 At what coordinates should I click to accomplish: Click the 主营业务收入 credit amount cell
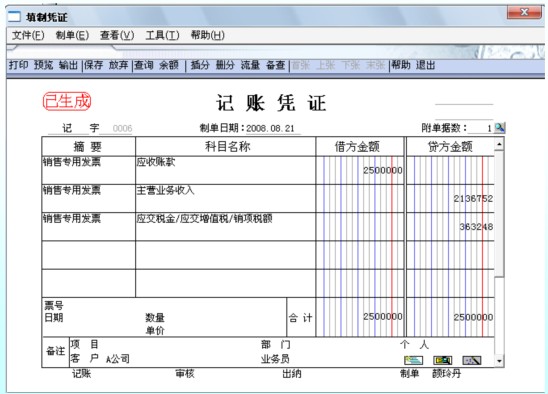click(450, 199)
